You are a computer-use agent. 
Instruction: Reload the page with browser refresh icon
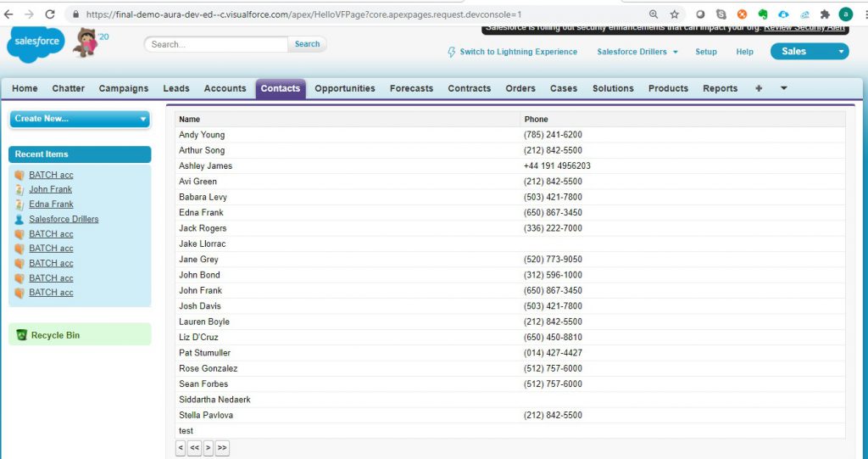(50, 14)
